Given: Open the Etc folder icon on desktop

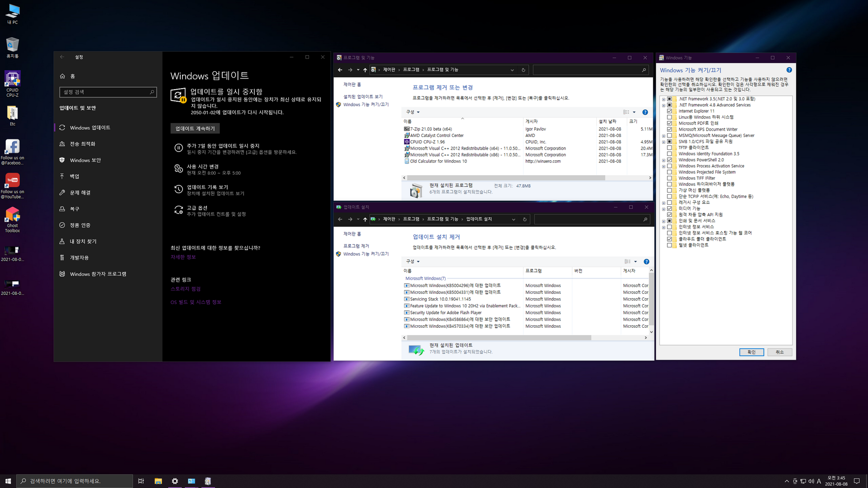Looking at the screenshot, I should pos(13,116).
